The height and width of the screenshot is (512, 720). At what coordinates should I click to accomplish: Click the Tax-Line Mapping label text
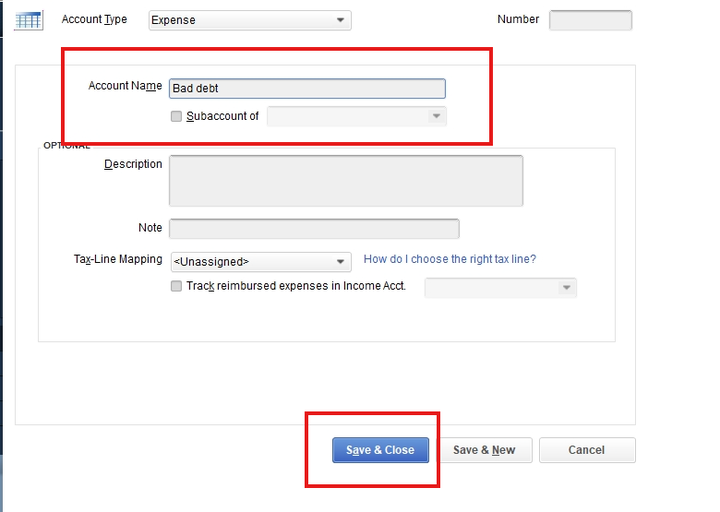(x=118, y=259)
